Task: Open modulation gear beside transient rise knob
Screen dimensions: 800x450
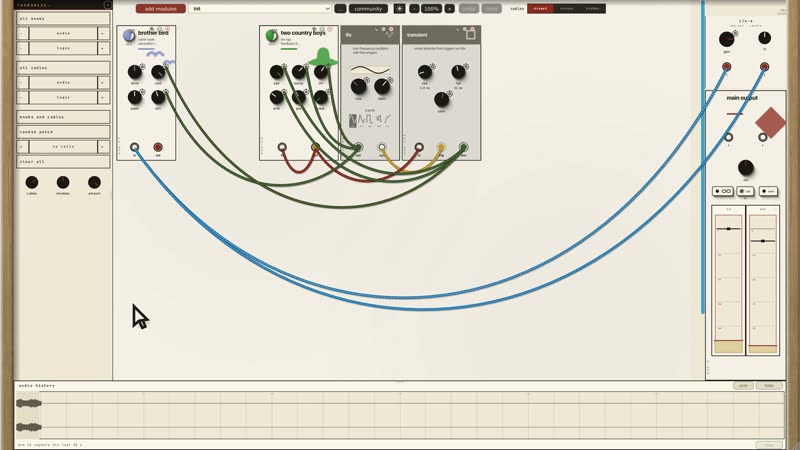Action: pos(433,67)
